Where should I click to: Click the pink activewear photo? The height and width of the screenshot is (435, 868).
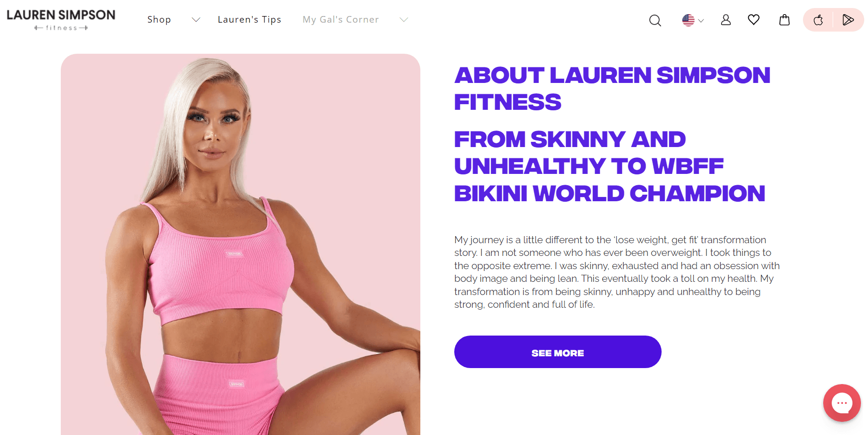point(240,244)
